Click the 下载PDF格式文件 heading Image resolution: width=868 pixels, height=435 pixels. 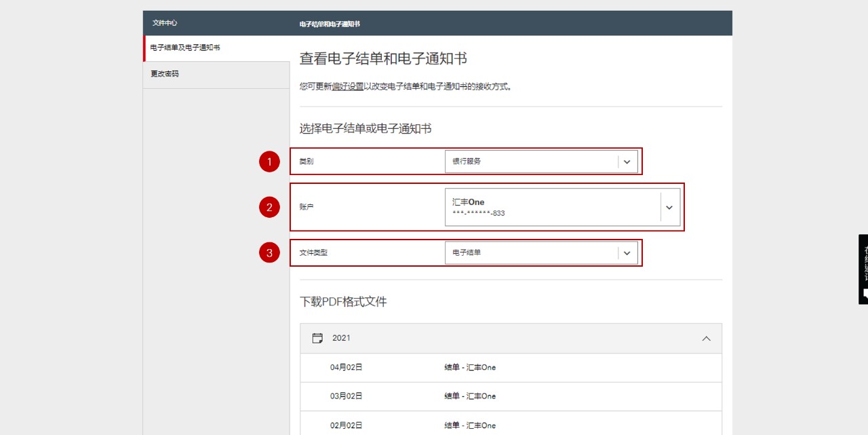point(343,301)
